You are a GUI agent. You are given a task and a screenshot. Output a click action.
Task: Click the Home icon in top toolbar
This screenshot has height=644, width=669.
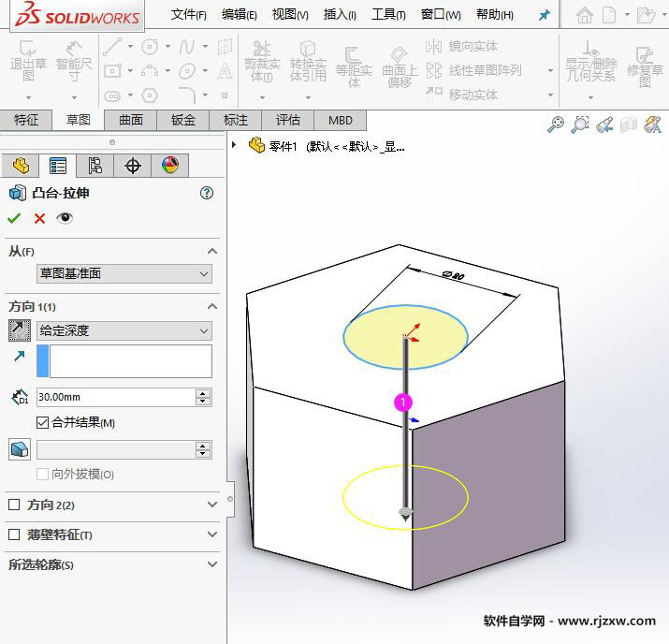click(584, 15)
